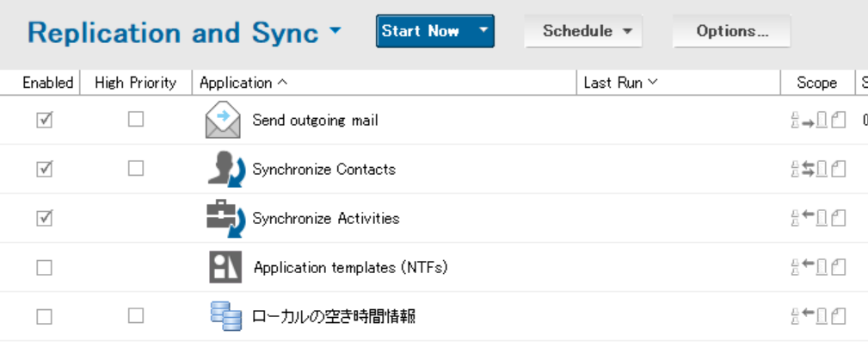The height and width of the screenshot is (342, 868).
Task: Click the Send outgoing mail envelope icon
Action: (223, 120)
